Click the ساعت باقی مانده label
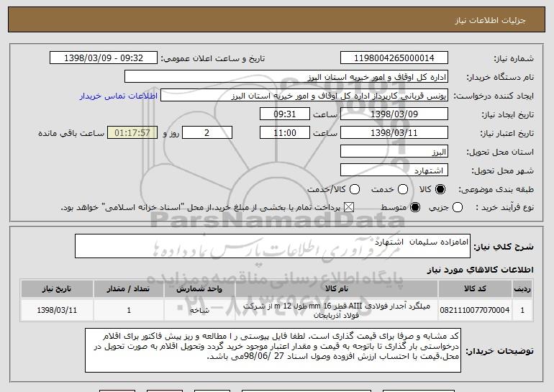This screenshot has height=392, width=554. [x=71, y=133]
